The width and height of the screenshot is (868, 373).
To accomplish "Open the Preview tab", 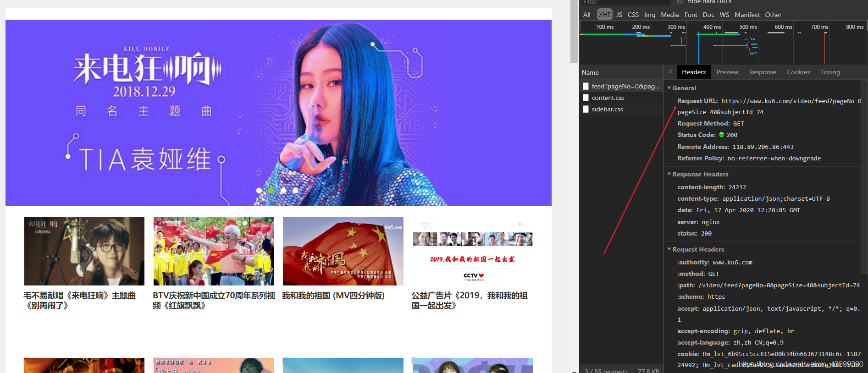I will [x=727, y=72].
